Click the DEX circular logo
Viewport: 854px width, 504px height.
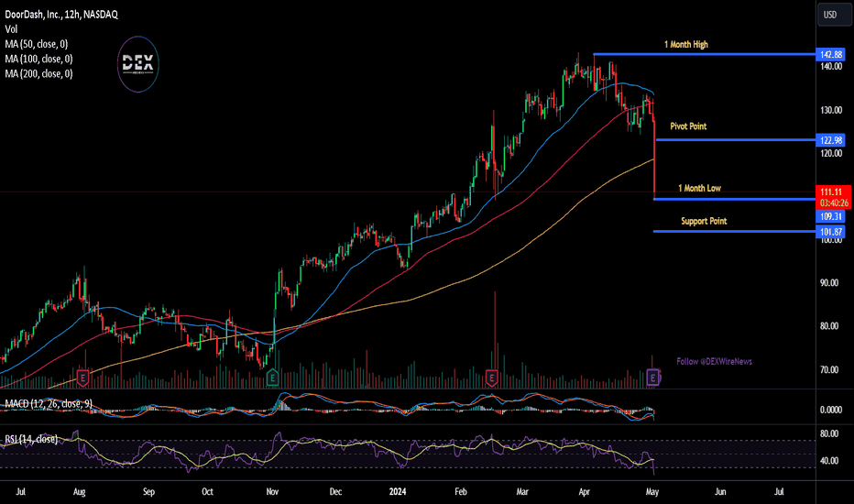click(x=137, y=64)
